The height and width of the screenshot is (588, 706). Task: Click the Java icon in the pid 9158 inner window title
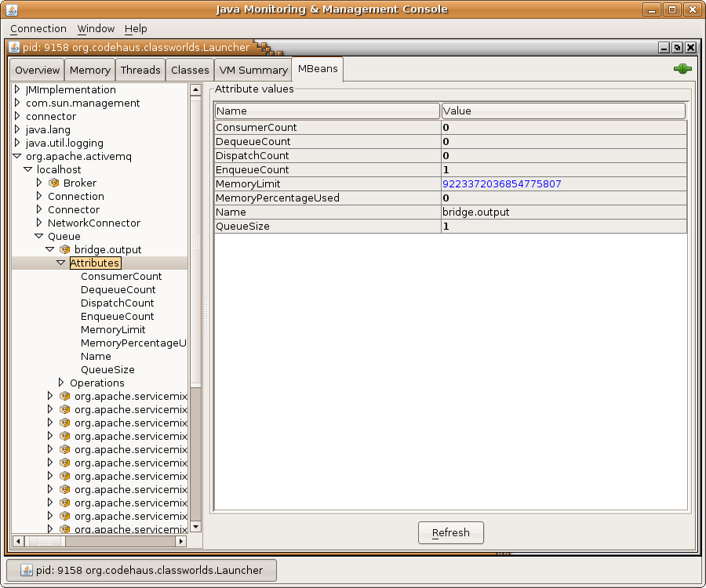[14, 47]
